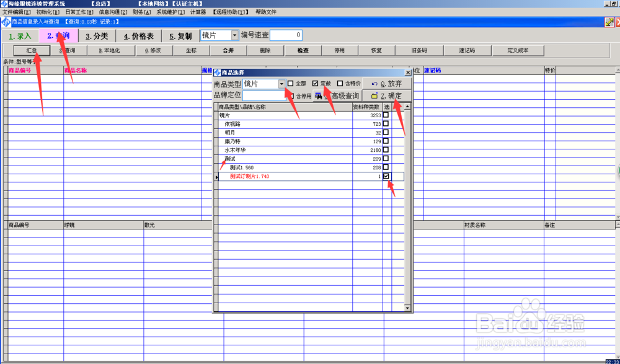This screenshot has height=364, width=620.
Task: Click the 材质名称 column header in lower grid
Action: click(503, 224)
